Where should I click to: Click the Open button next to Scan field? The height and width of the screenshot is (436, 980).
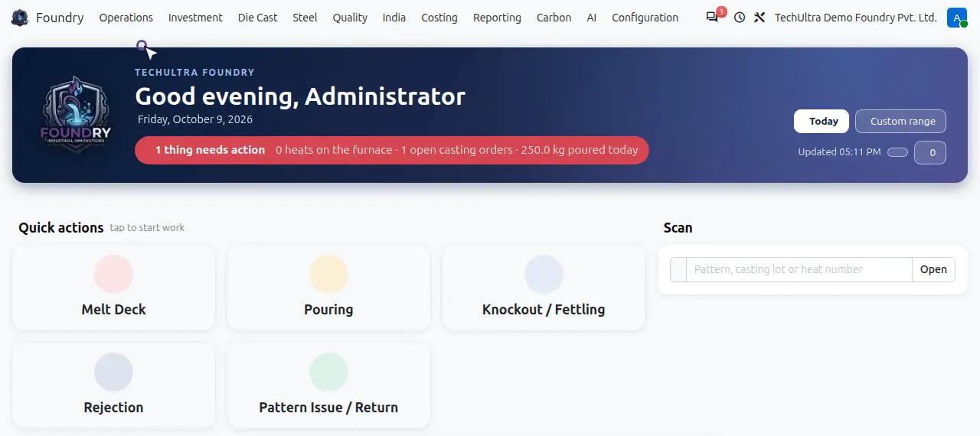click(933, 269)
